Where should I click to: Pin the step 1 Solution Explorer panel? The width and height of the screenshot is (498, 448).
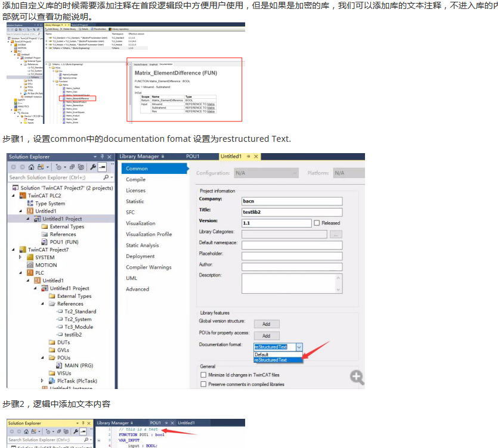point(102,157)
